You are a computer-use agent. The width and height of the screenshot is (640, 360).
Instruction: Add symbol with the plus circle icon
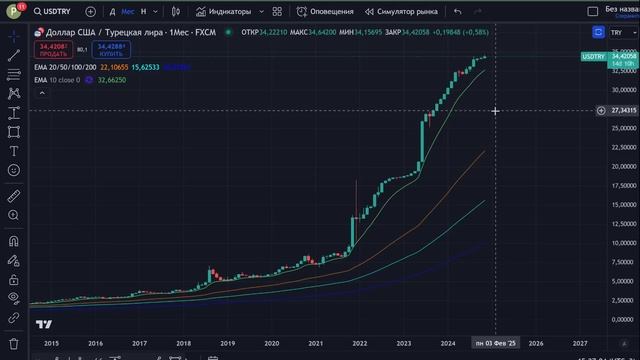[91, 12]
